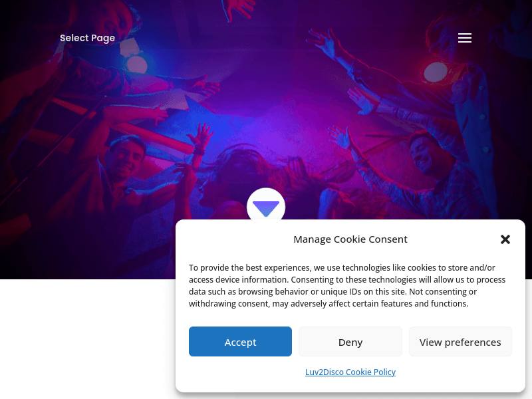The width and height of the screenshot is (532, 399).
Task: Click the raised hand at top center
Action: [238, 10]
